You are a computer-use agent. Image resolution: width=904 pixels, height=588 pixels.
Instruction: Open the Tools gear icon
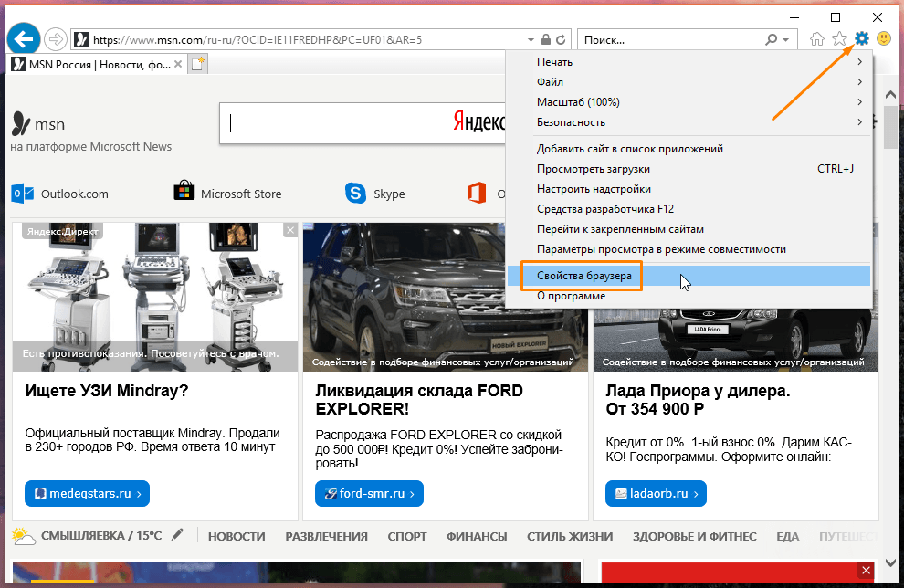[x=861, y=38]
